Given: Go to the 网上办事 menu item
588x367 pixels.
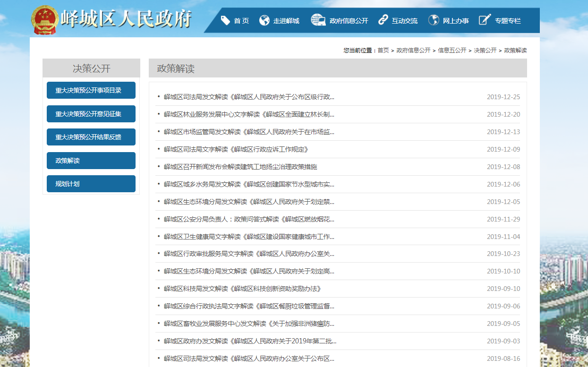Looking at the screenshot, I should [x=456, y=21].
